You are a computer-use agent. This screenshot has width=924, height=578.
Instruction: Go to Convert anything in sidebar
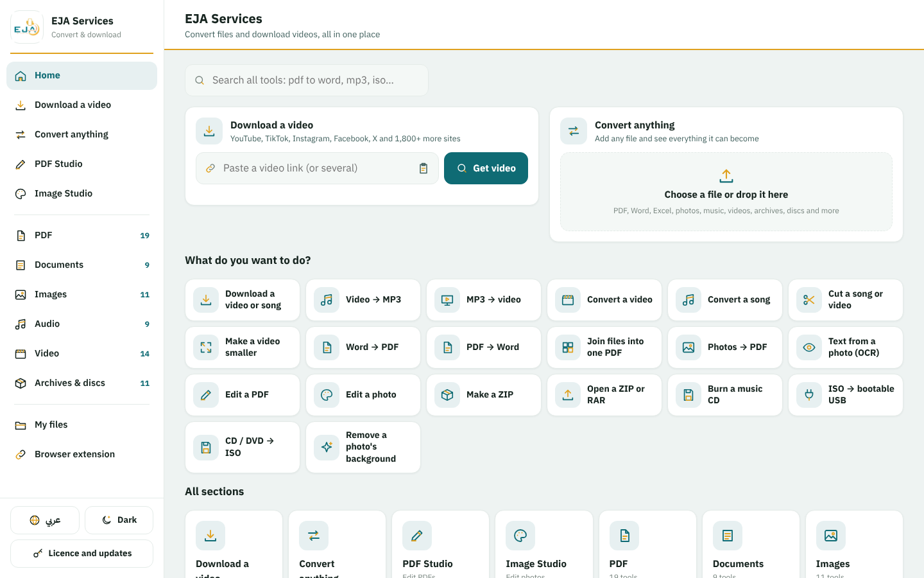[81, 135]
